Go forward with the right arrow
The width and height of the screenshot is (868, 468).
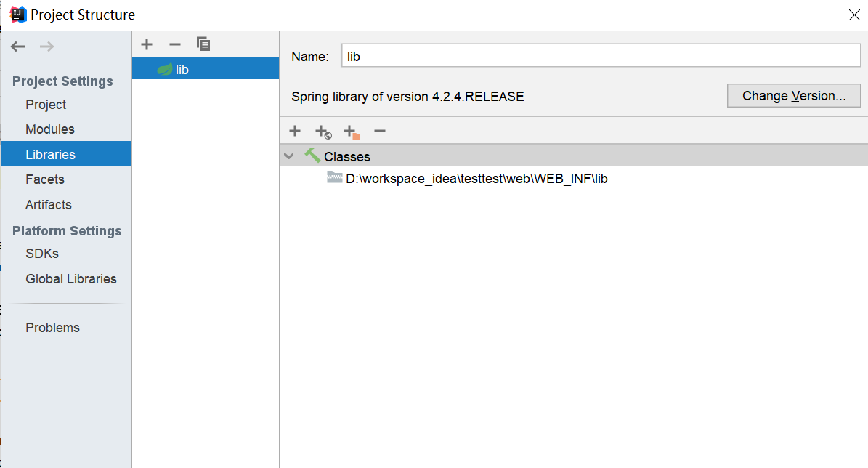tap(47, 47)
